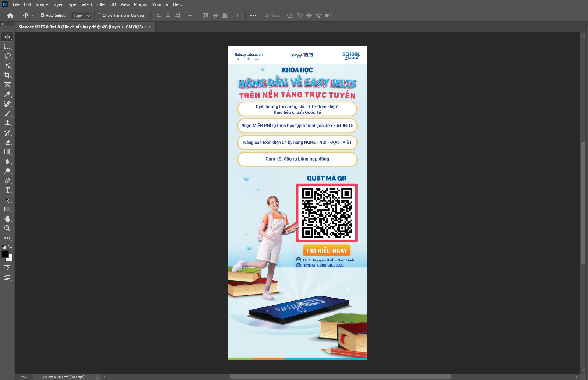Viewport: 588px width, 380px height.
Task: Click the background color swatch
Action: [10, 258]
